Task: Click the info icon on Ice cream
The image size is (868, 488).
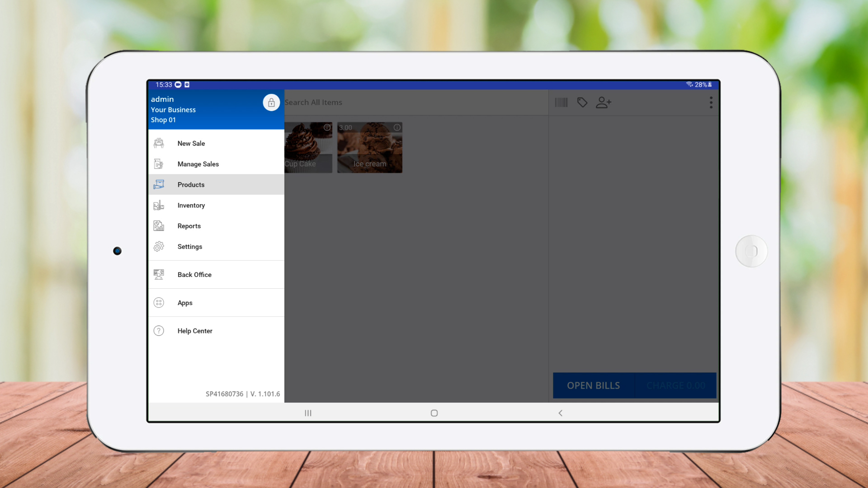Action: click(397, 127)
